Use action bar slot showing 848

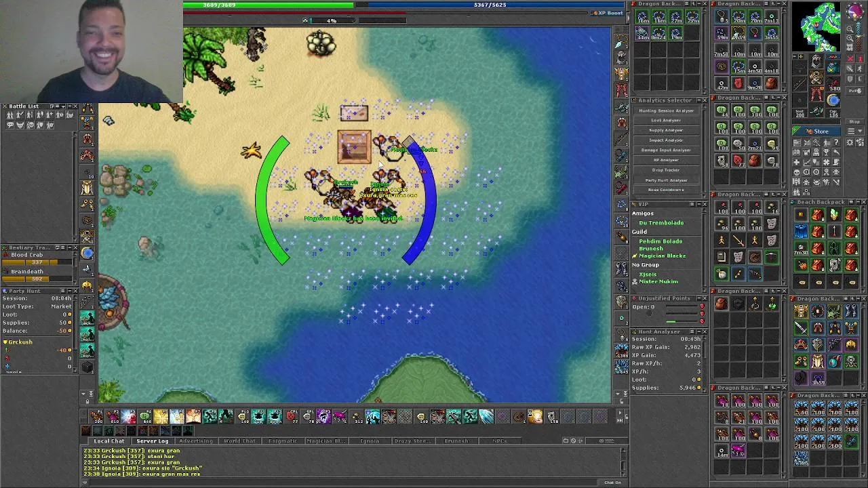tap(145, 418)
